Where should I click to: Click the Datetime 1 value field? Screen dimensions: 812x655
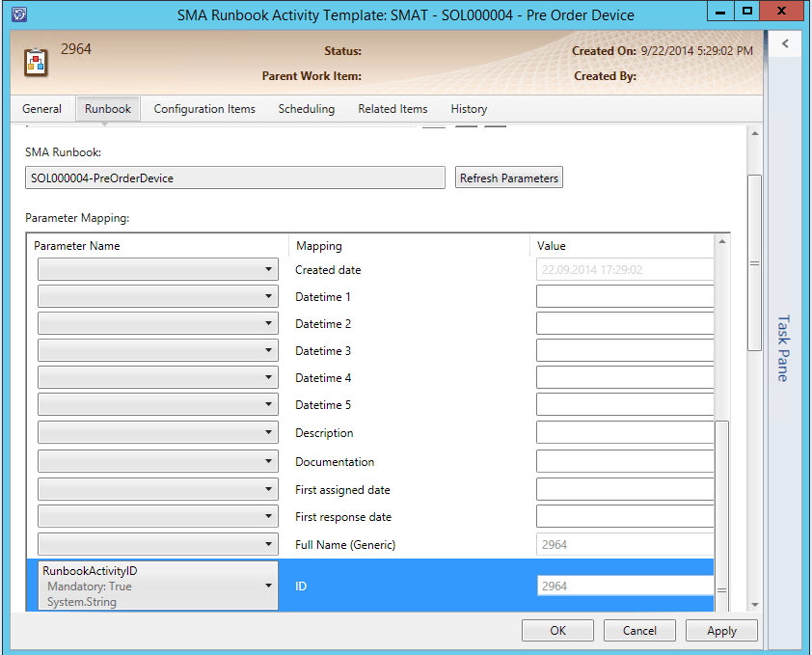point(625,296)
